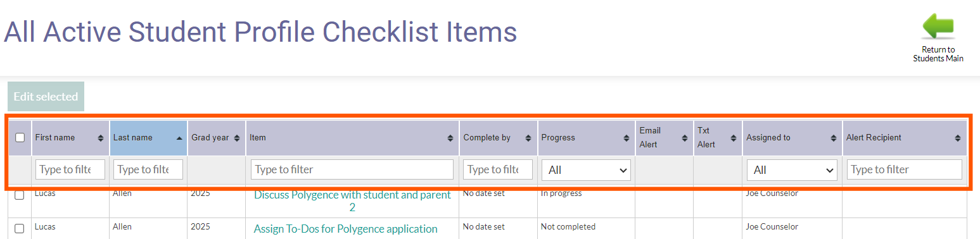Toggle the select-all checkbox in header
Screen dimensions: 980x239
point(20,137)
